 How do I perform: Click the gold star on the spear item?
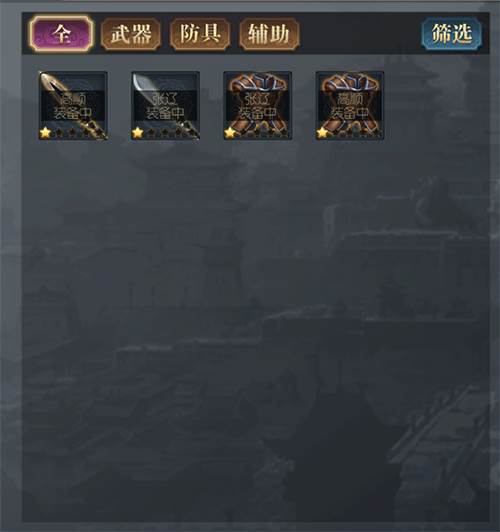point(45,133)
